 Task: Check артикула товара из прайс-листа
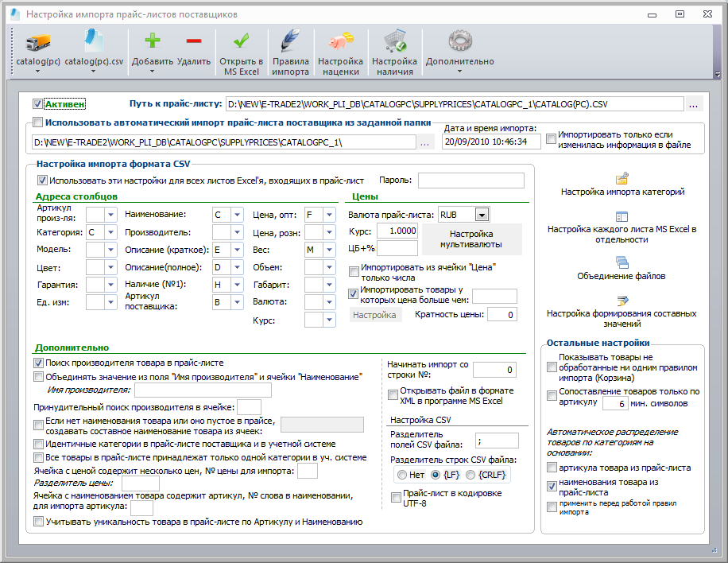pos(552,468)
